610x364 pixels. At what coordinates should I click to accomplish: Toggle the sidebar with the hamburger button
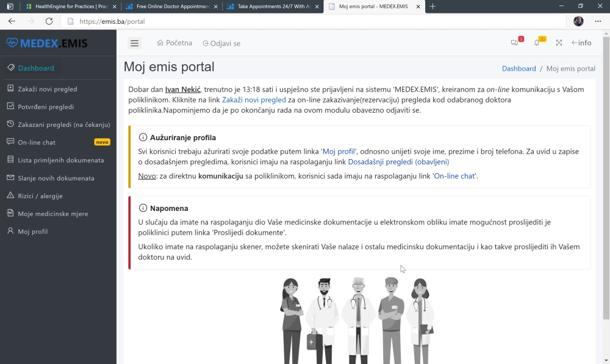135,43
